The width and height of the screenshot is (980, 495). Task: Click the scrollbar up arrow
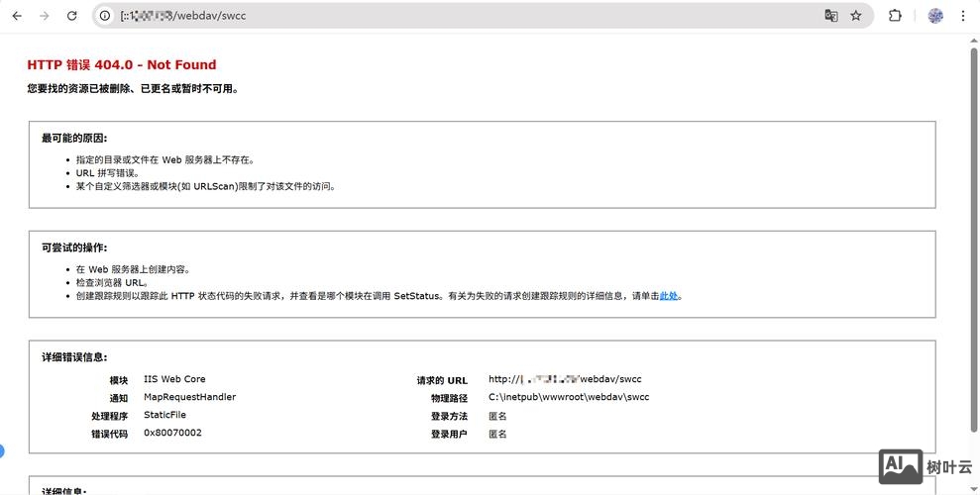(x=973, y=40)
